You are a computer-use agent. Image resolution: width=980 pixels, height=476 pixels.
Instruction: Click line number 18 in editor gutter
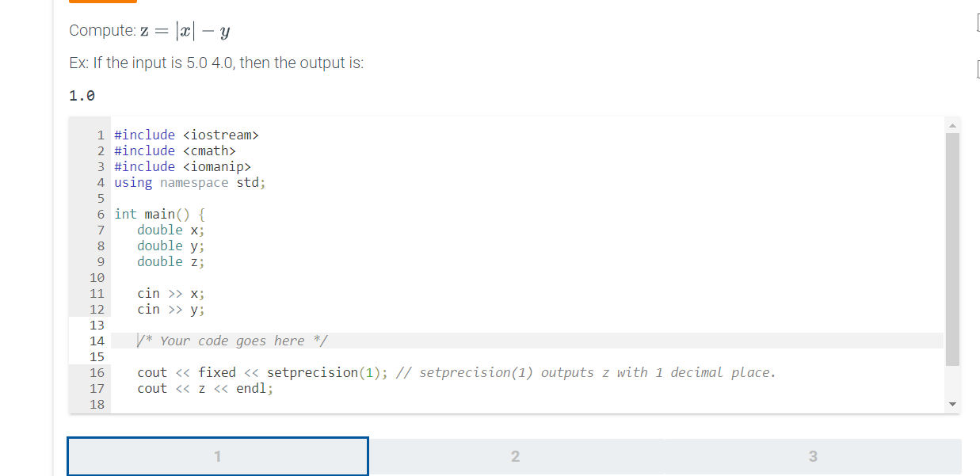(x=97, y=404)
